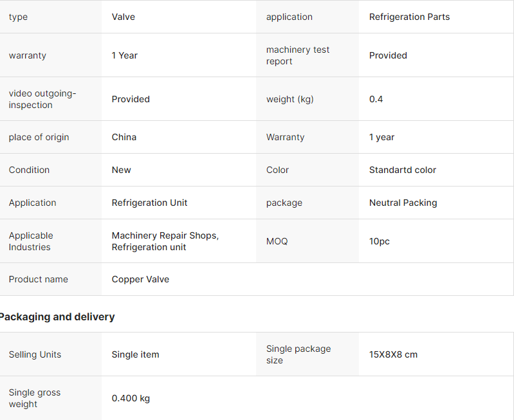Click "China" place of origin value
This screenshot has width=514, height=420.
(x=124, y=137)
